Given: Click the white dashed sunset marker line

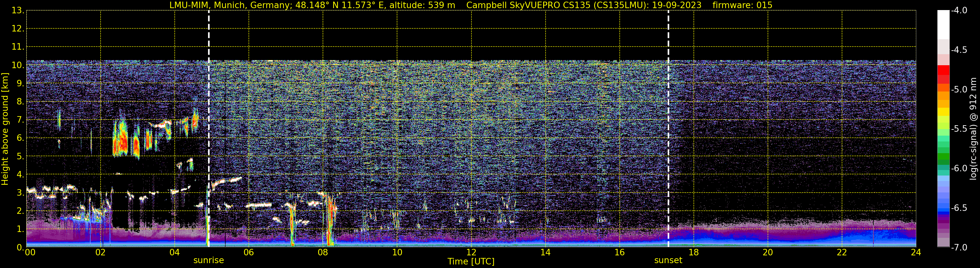Looking at the screenshot, I should (x=668, y=129).
